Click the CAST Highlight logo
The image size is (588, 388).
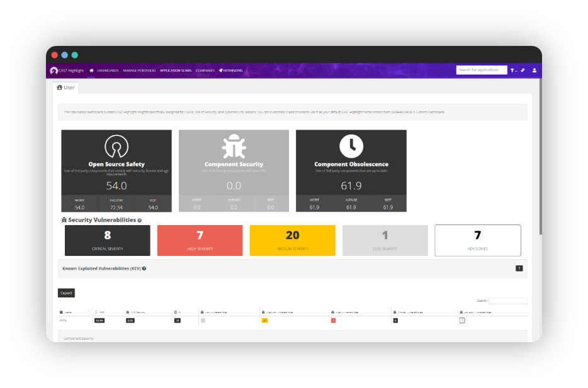click(66, 70)
